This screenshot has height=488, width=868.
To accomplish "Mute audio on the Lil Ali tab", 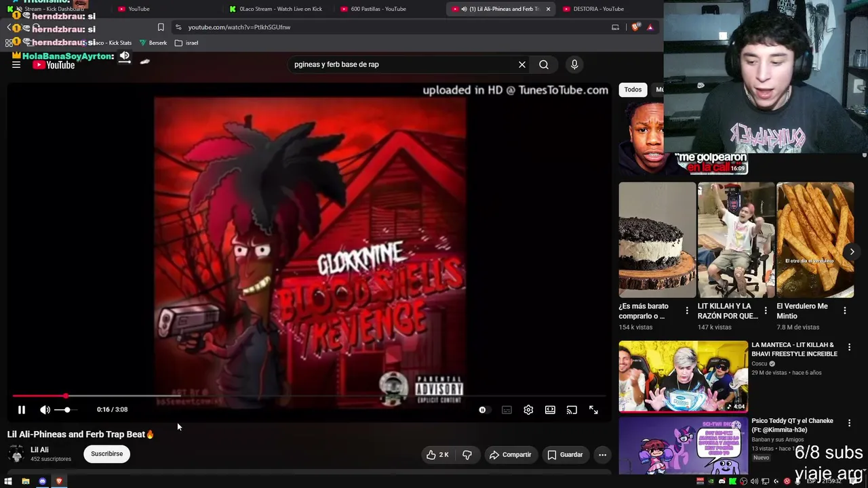I will click(x=464, y=9).
